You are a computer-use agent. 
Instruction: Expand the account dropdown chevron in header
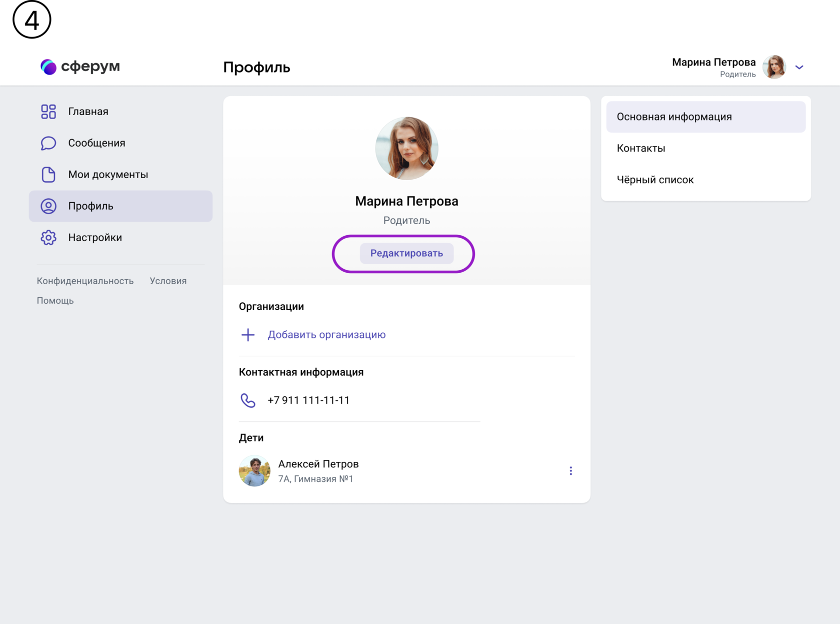(799, 67)
